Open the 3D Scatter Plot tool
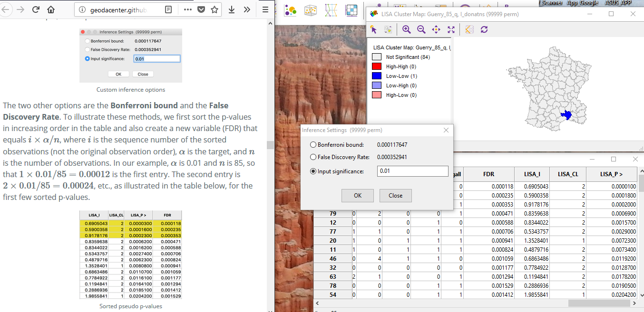644x312 pixels. (x=311, y=9)
